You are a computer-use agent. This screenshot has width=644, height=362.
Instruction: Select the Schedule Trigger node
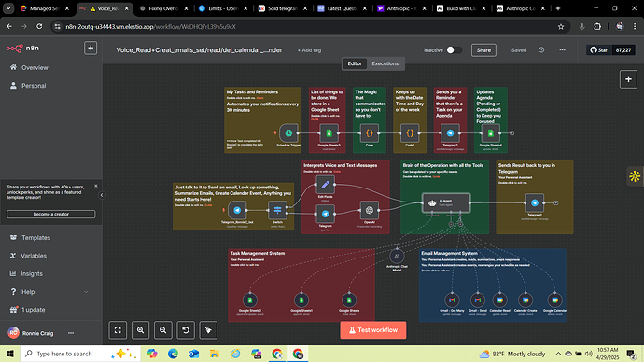pos(288,133)
